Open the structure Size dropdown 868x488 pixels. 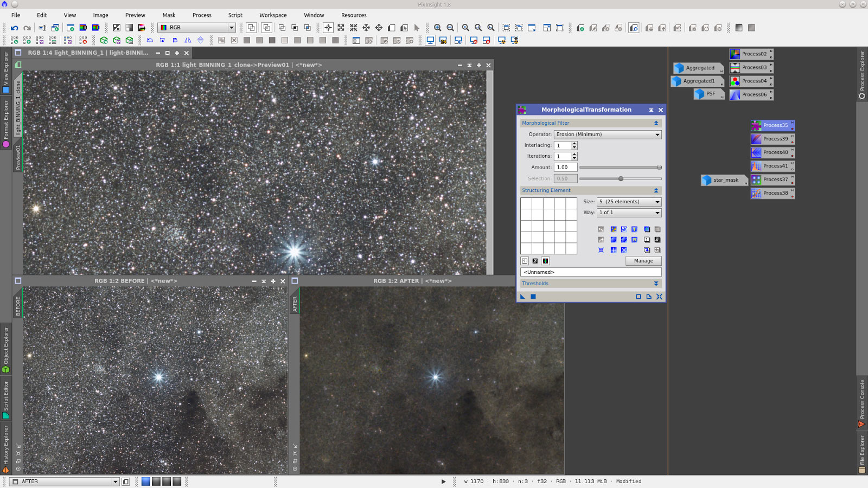tap(629, 202)
